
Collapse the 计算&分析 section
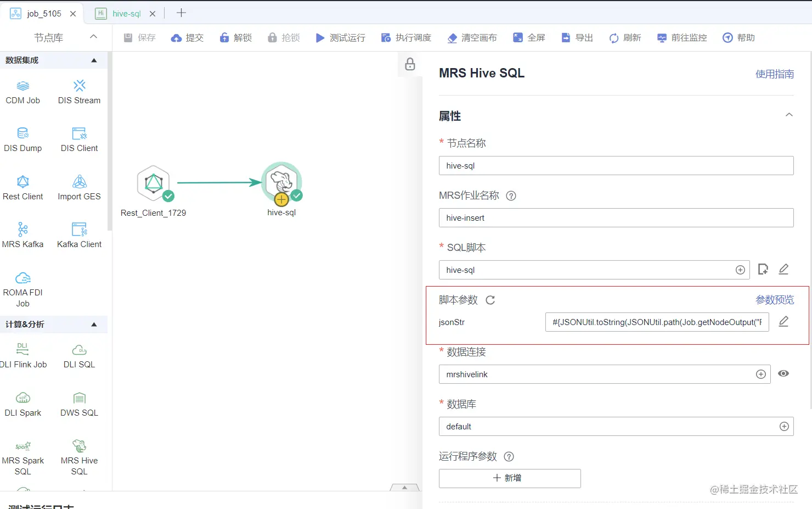(94, 325)
